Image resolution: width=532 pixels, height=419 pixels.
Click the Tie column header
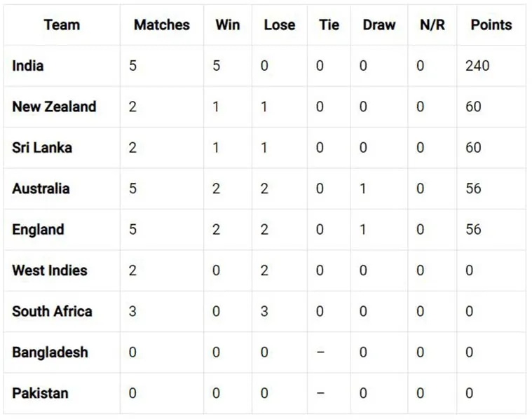coord(329,25)
